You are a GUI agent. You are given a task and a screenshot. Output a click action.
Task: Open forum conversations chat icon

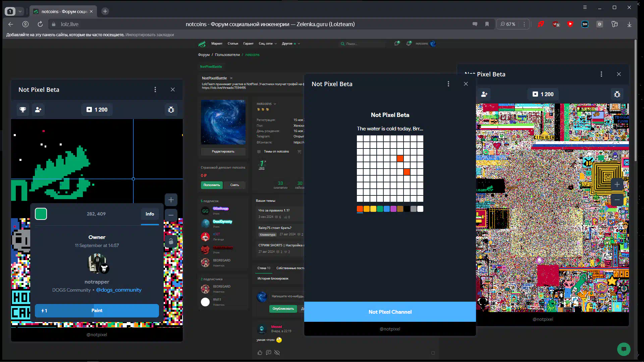(x=397, y=44)
